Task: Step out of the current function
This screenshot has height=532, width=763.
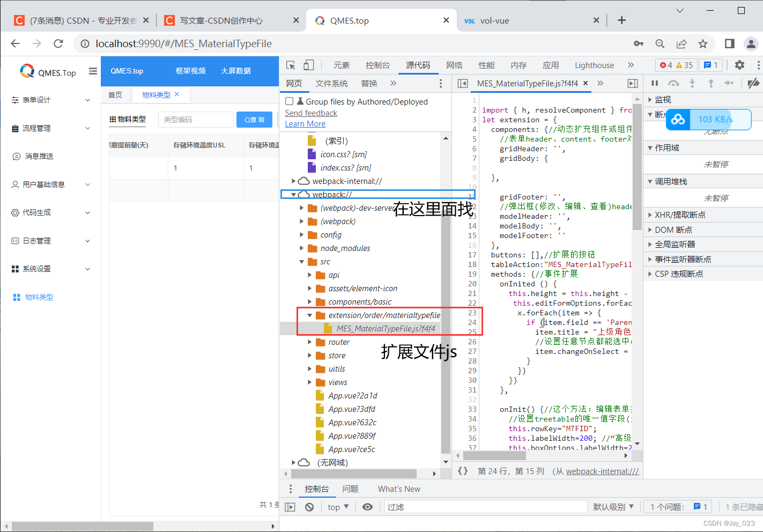Action: click(711, 83)
